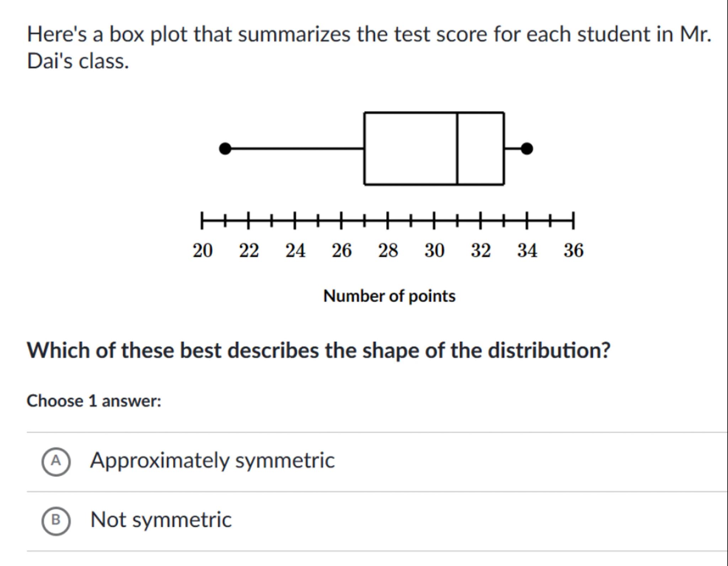
Task: Click the axis label 36
Action: click(x=573, y=251)
